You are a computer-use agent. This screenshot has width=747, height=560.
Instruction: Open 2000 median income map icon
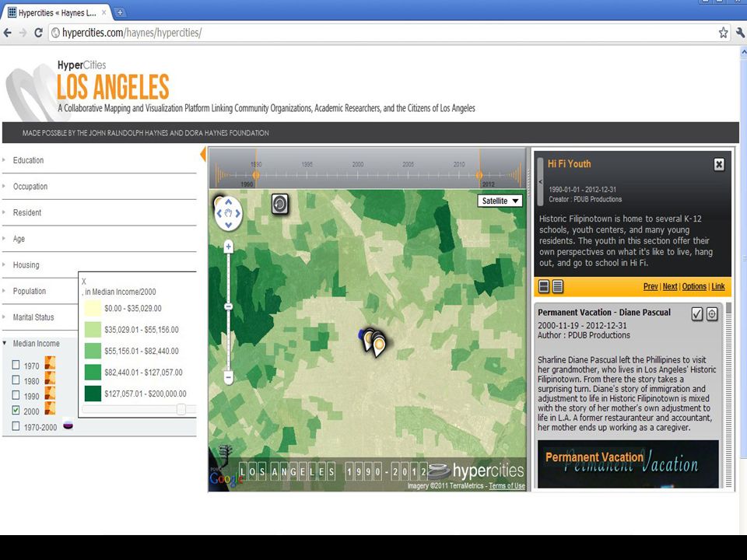50,408
